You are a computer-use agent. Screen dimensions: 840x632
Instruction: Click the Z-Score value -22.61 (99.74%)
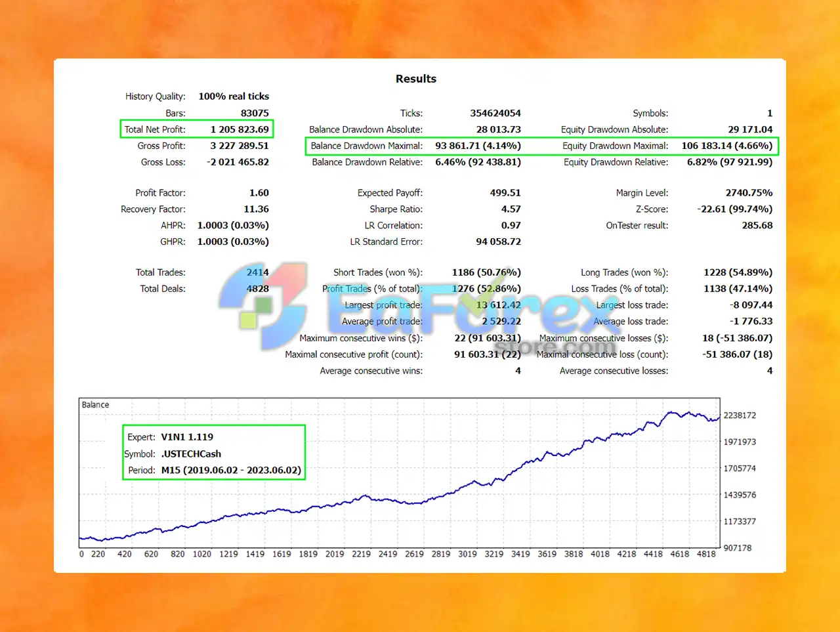(x=734, y=209)
